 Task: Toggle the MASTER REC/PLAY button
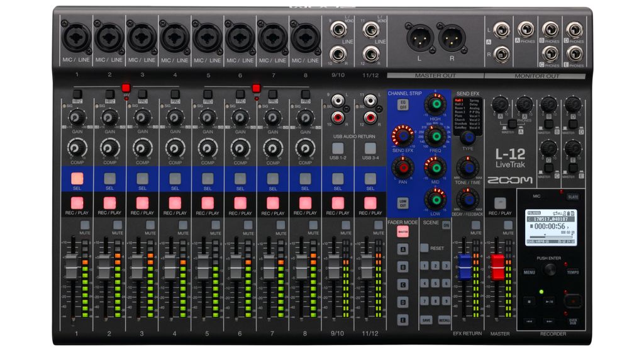coord(500,203)
